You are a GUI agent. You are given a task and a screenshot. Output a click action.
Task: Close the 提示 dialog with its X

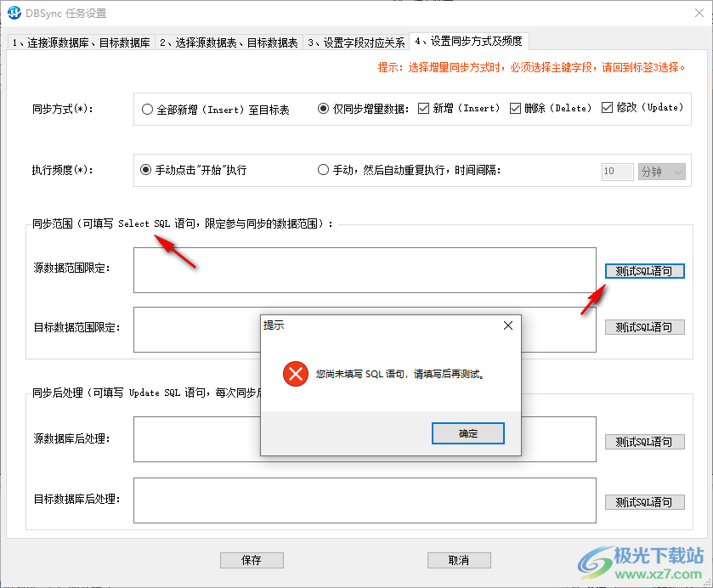point(508,325)
